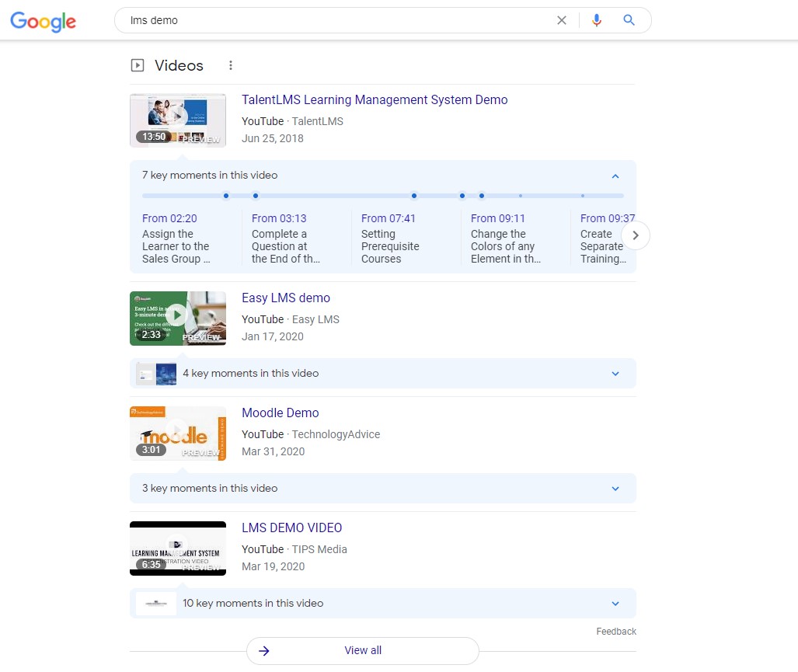Click the third timeline dot for 07:41
The width and height of the screenshot is (798, 672).
click(414, 196)
